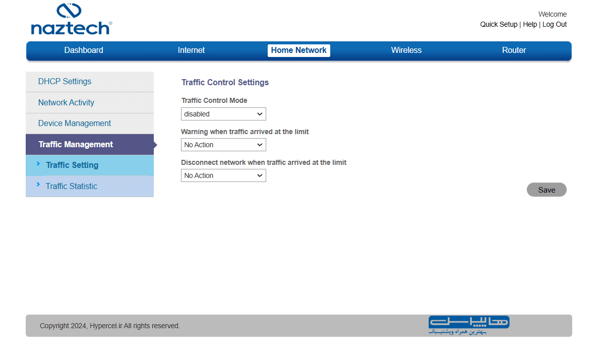Switch to the Dashboard tab
The width and height of the screenshot is (606, 364).
84,50
